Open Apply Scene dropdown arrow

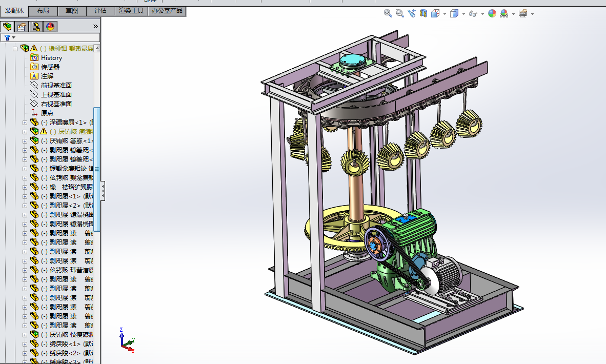(x=513, y=14)
